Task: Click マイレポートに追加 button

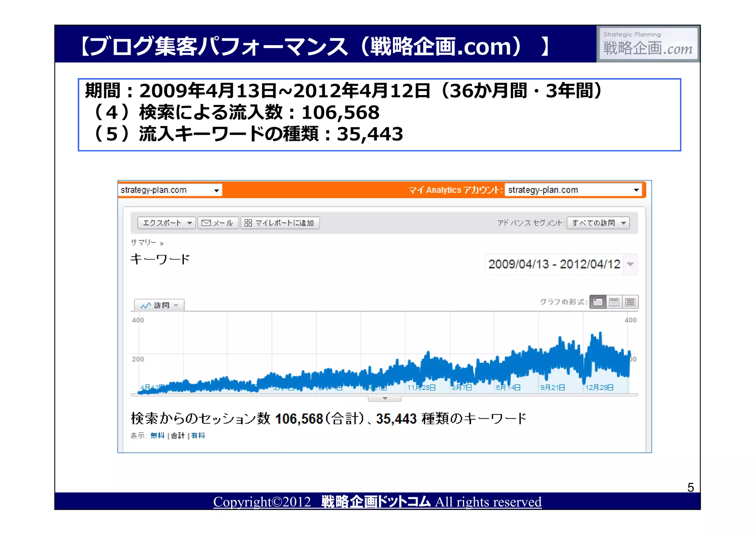Action: pyautogui.click(x=280, y=223)
